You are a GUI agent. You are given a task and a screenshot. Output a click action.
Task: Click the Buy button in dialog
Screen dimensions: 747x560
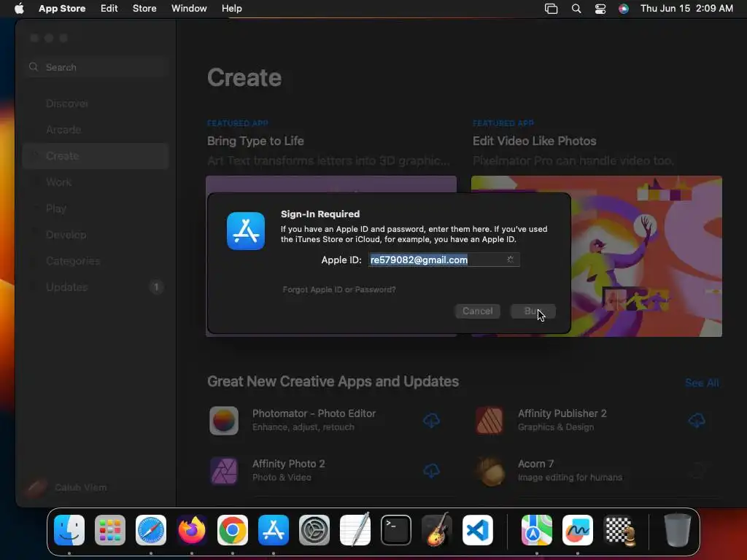533,311
